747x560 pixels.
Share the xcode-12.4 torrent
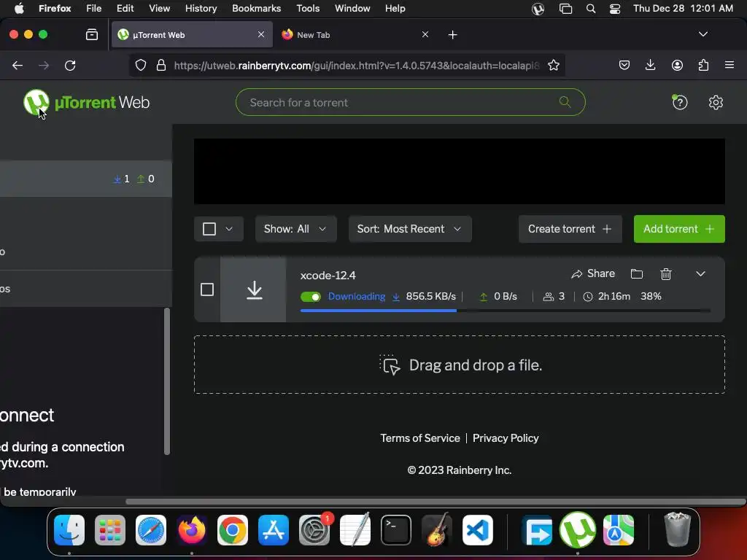click(593, 274)
